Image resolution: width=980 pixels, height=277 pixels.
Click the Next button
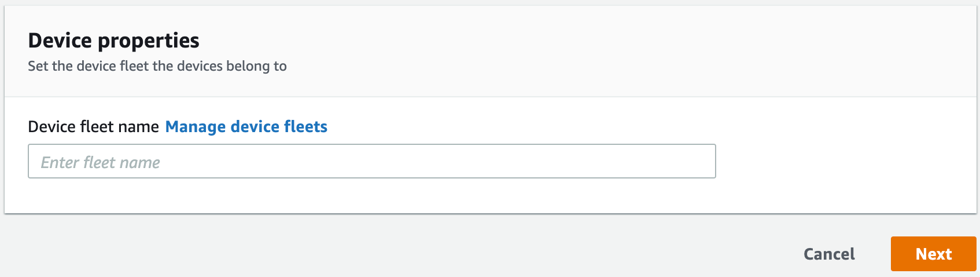pos(933,254)
